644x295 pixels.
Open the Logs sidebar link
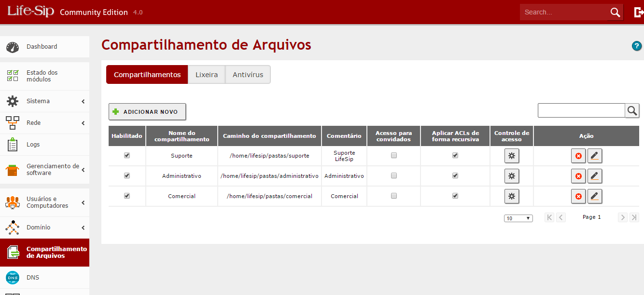(33, 145)
